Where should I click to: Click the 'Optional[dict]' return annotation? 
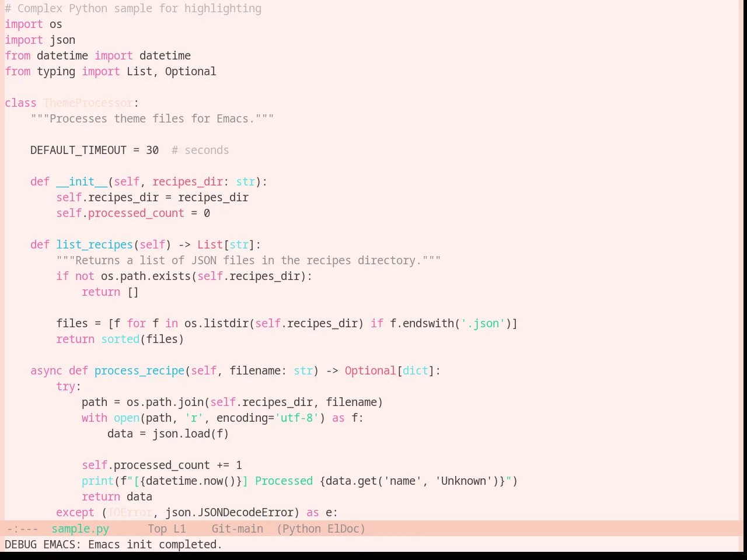(x=389, y=371)
